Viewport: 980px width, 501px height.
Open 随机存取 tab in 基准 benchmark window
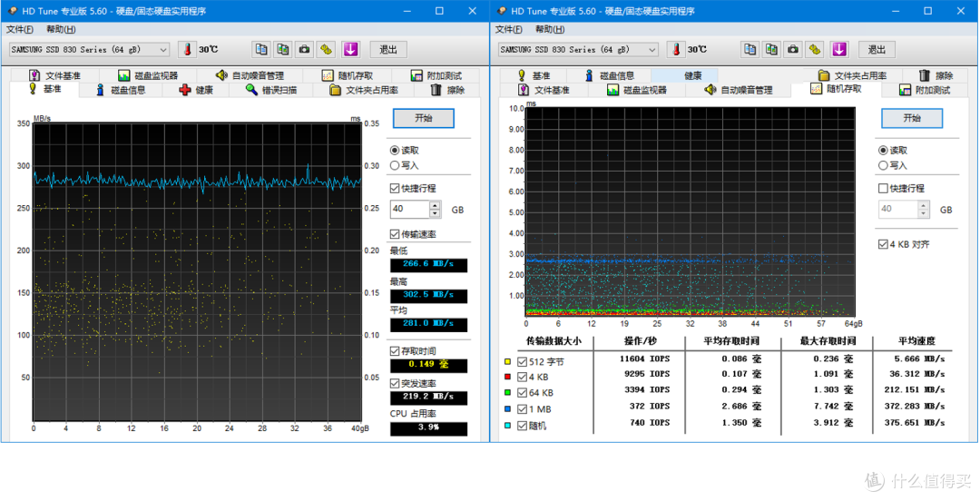pos(348,75)
